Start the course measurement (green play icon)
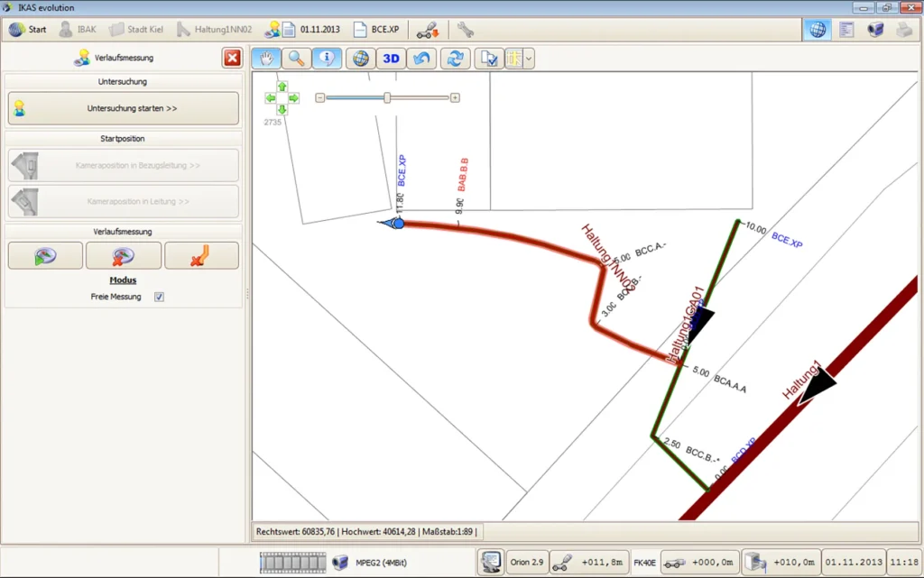Image resolution: width=924 pixels, height=578 pixels. click(45, 256)
